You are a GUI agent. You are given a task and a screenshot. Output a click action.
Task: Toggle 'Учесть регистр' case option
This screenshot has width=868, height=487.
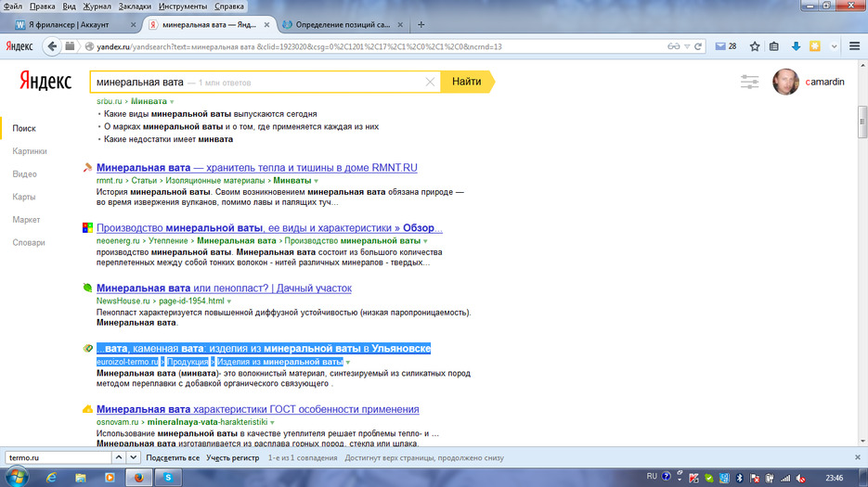[232, 457]
